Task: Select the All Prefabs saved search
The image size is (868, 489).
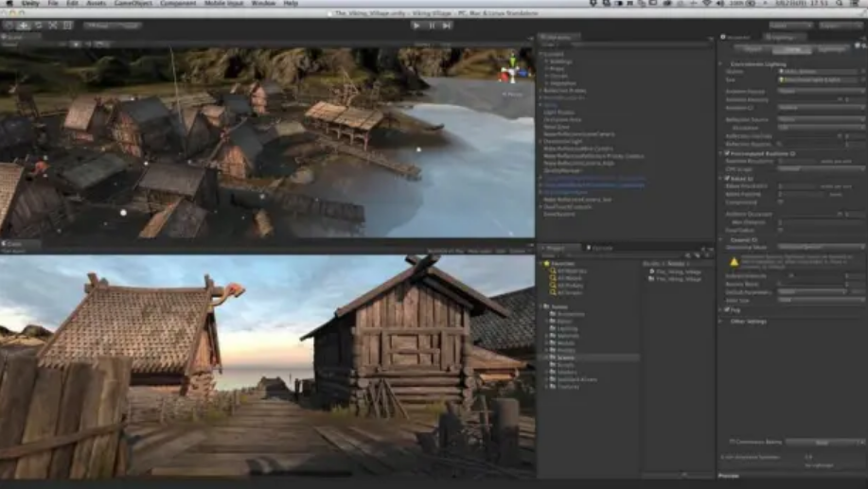Action: [x=570, y=286]
